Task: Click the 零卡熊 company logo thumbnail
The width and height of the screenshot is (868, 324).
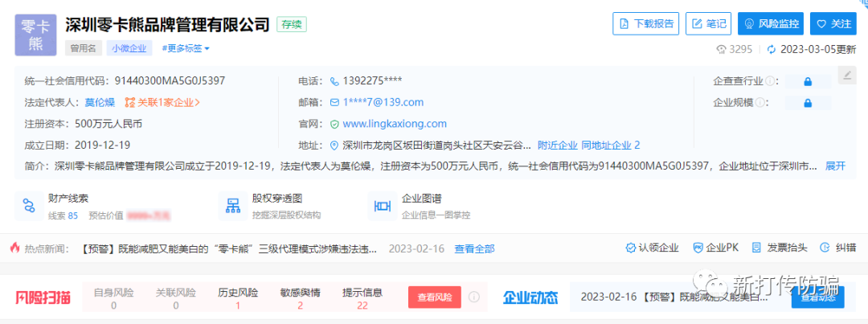Action: coord(35,35)
